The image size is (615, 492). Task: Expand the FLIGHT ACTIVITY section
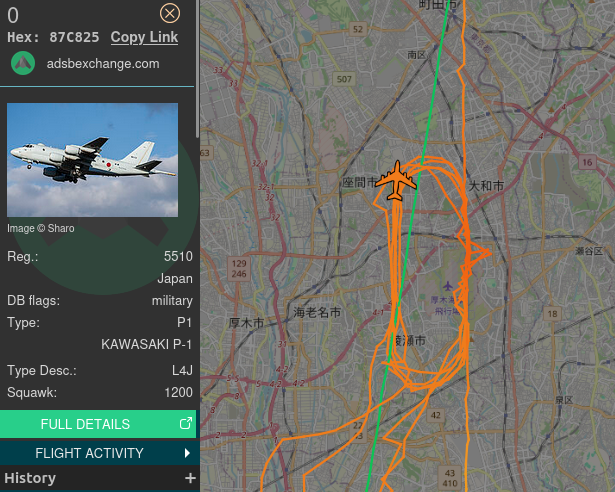point(100,453)
